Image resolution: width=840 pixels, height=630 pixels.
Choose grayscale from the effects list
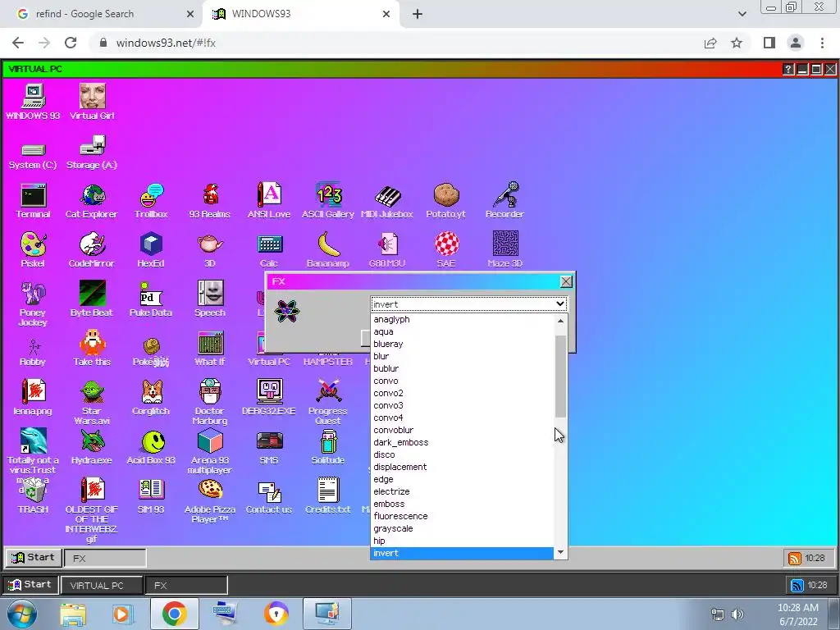click(462, 529)
